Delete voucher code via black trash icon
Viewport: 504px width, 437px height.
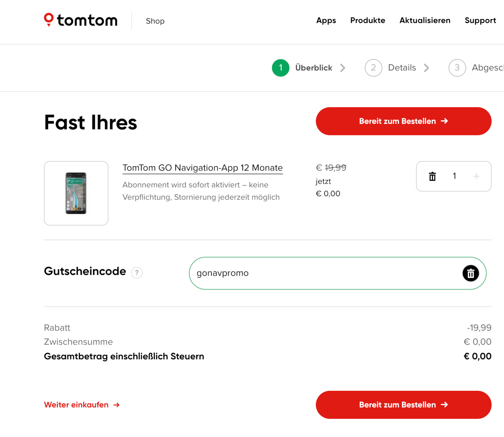click(470, 273)
